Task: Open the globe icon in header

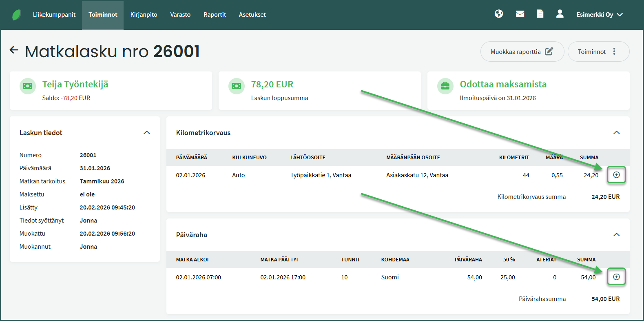Action: point(498,14)
